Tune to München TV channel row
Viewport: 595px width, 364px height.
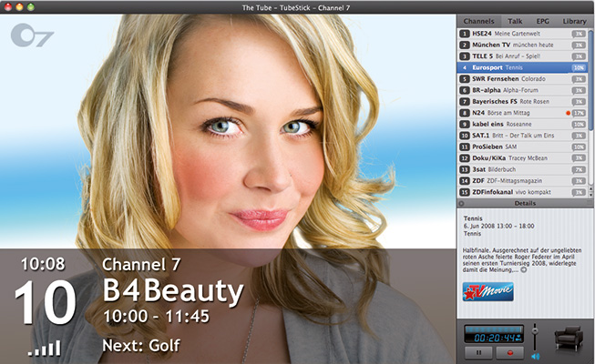(522, 45)
